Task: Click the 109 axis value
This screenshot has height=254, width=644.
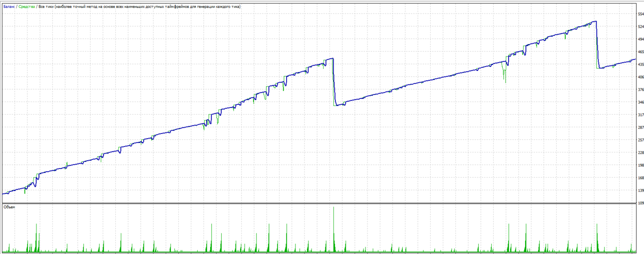Action: click(x=641, y=203)
